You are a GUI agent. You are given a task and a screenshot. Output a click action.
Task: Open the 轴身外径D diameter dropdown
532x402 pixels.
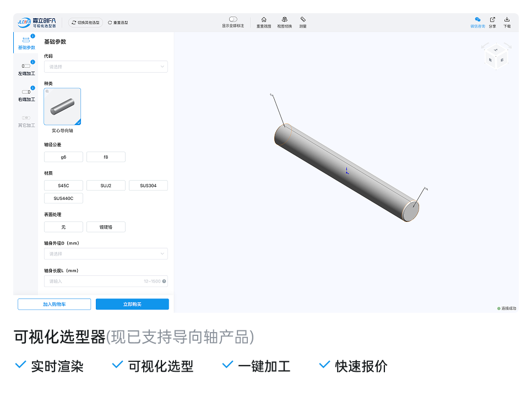tap(106, 254)
